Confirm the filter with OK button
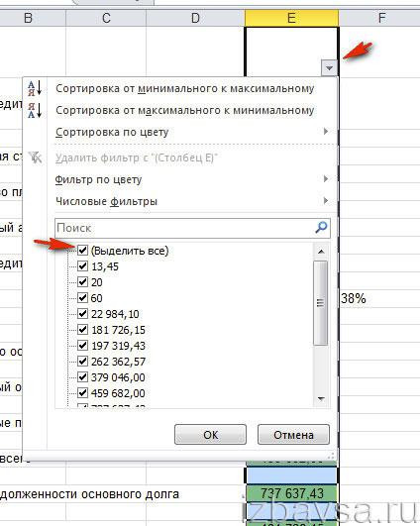 (210, 435)
